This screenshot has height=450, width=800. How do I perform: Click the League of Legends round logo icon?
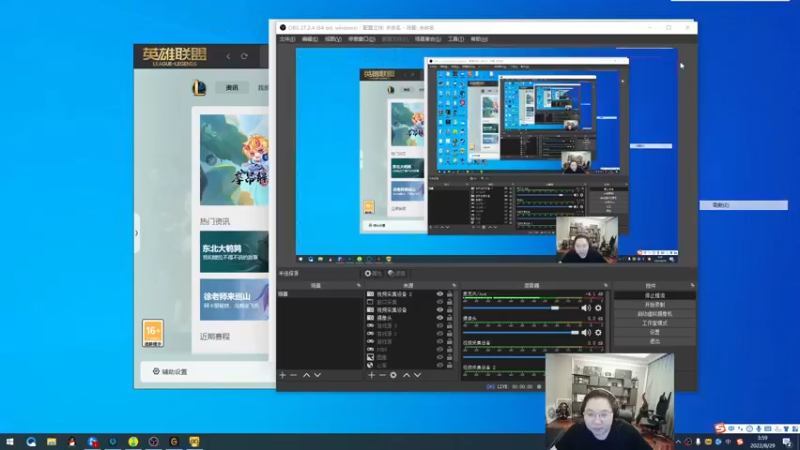point(199,88)
